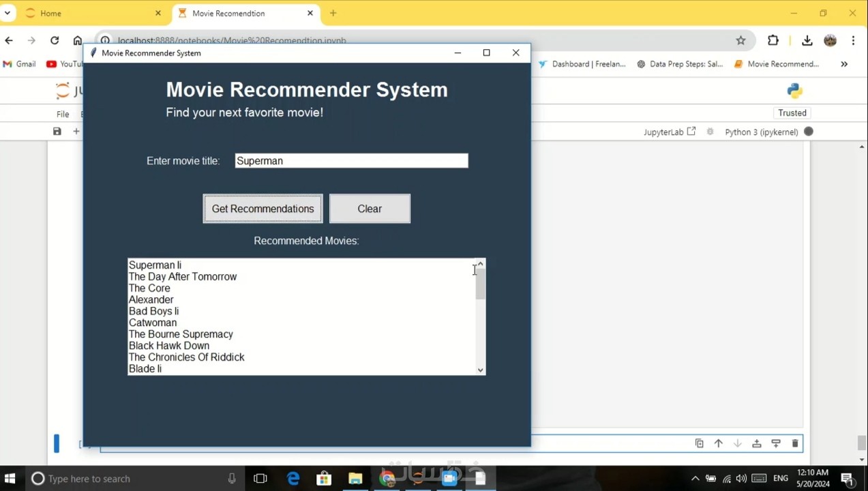Close the Home browser tab
Viewport: 868px width, 491px height.
(x=158, y=13)
